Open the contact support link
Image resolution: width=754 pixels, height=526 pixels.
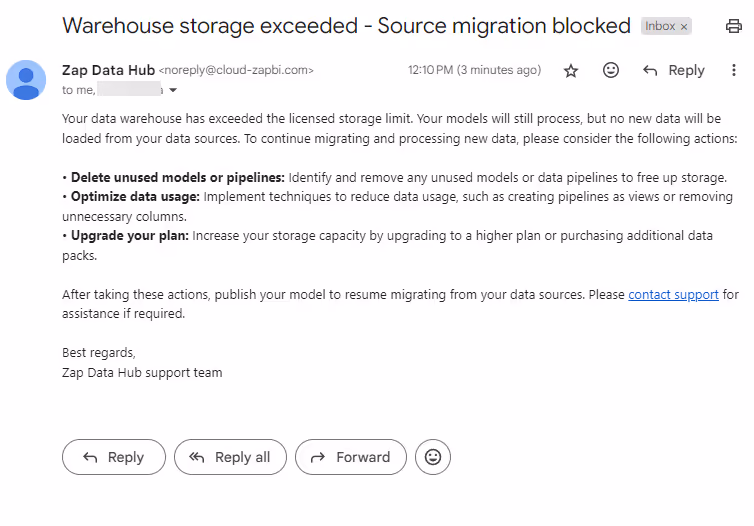click(x=673, y=295)
